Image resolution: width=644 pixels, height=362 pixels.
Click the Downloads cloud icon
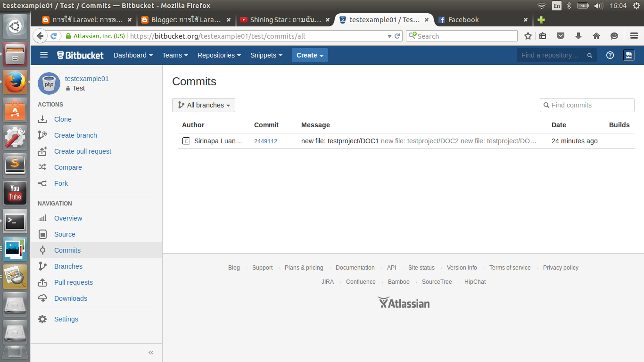42,298
